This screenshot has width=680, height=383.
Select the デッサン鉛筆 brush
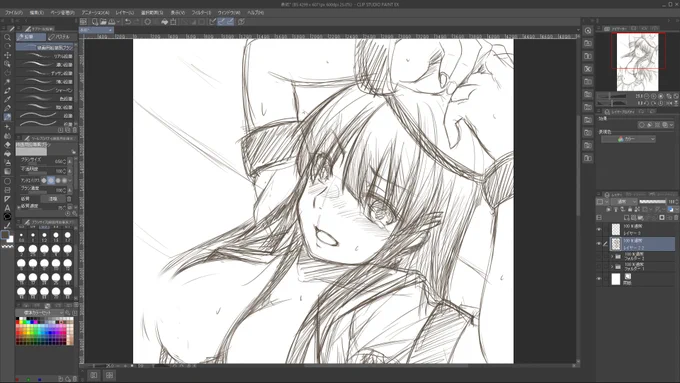point(45,73)
